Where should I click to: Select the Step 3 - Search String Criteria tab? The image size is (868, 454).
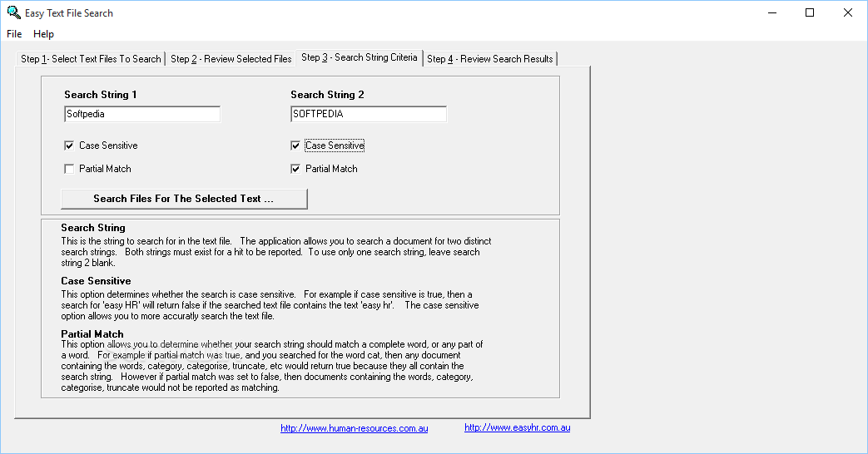click(x=360, y=57)
